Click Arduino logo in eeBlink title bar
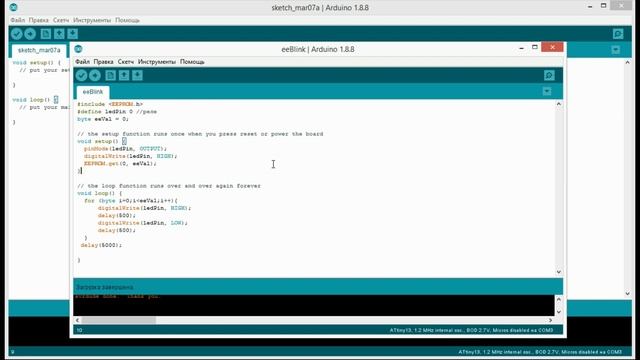Screen dimensions: 640x360 [78, 49]
